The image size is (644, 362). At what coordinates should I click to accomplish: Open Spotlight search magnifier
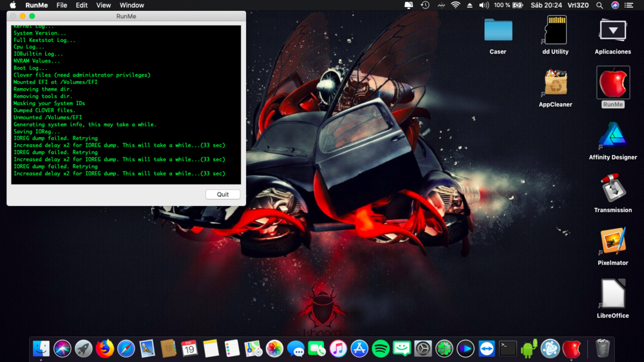pyautogui.click(x=600, y=5)
